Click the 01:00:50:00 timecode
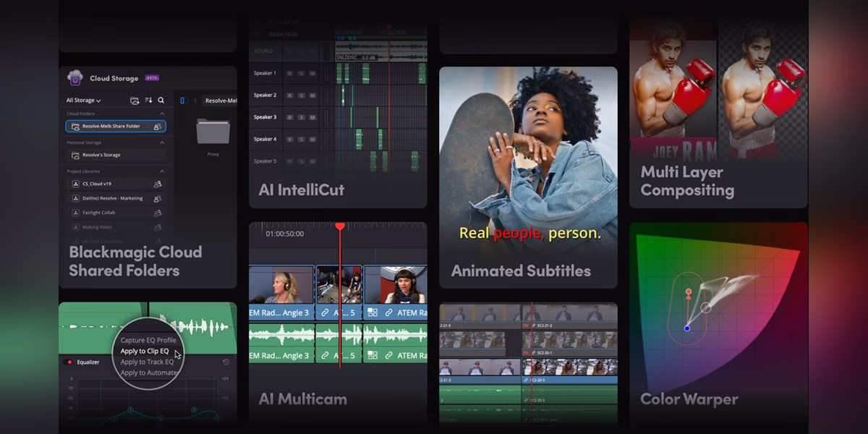This screenshot has width=868, height=434. 285,234
